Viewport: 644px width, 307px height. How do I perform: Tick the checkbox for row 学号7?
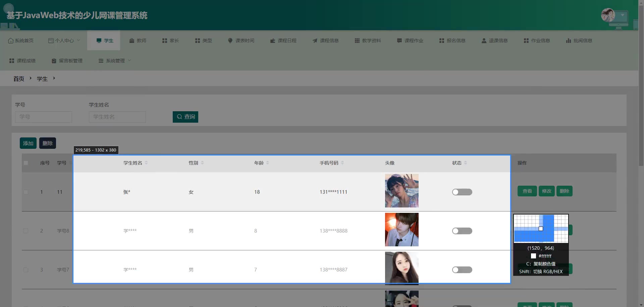[26, 270]
